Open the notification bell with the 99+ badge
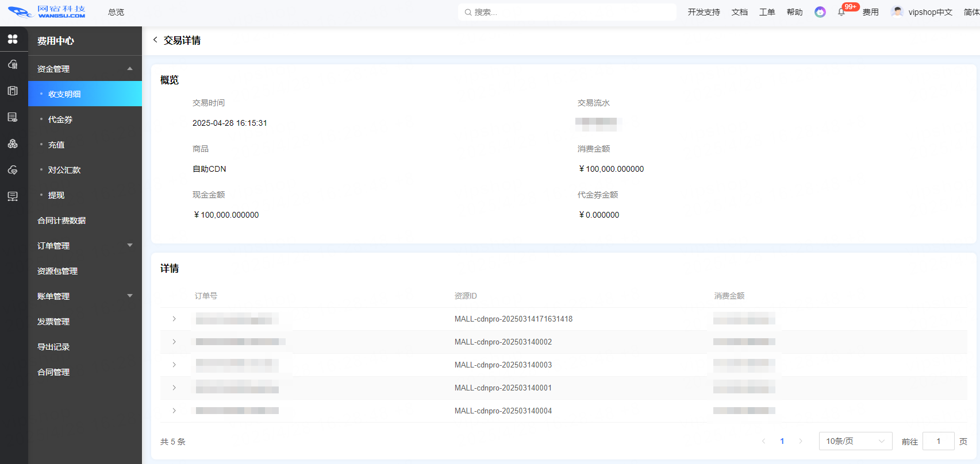980x464 pixels. coord(841,12)
